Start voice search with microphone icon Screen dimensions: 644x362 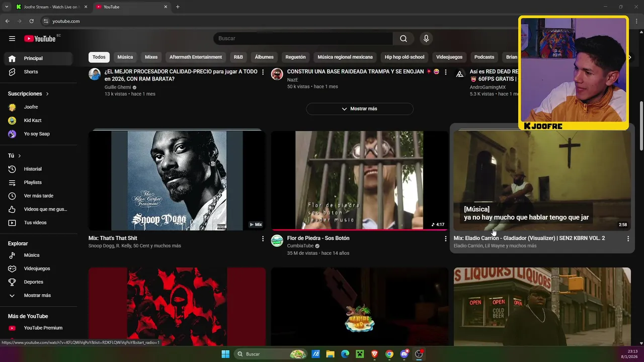coord(426,39)
